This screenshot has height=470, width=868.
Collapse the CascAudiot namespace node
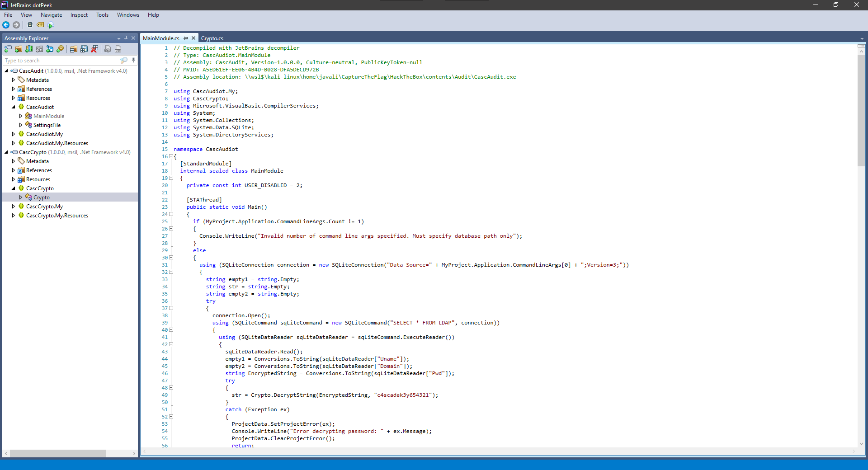coord(14,107)
